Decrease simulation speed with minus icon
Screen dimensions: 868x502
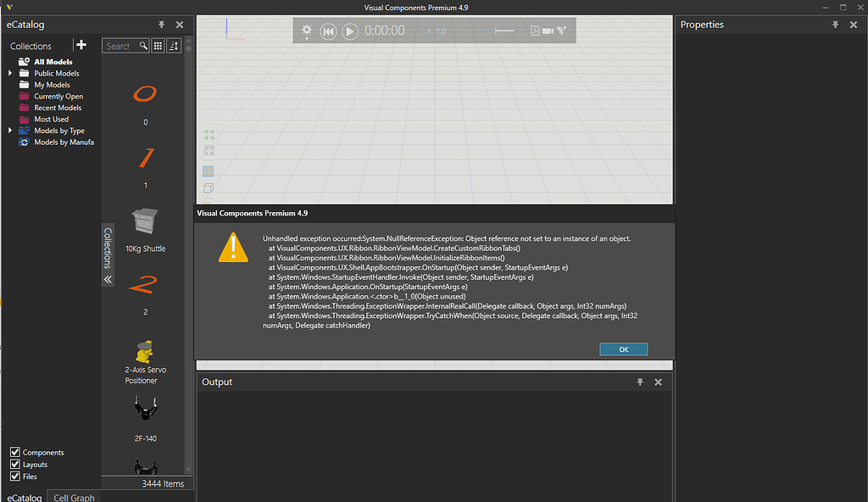coord(470,31)
